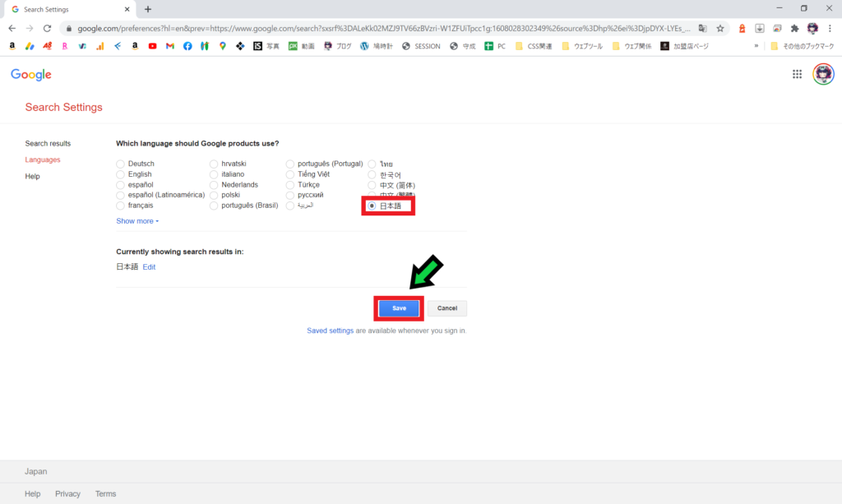Open the Google apps grid icon
The image size is (842, 504).
point(797,74)
